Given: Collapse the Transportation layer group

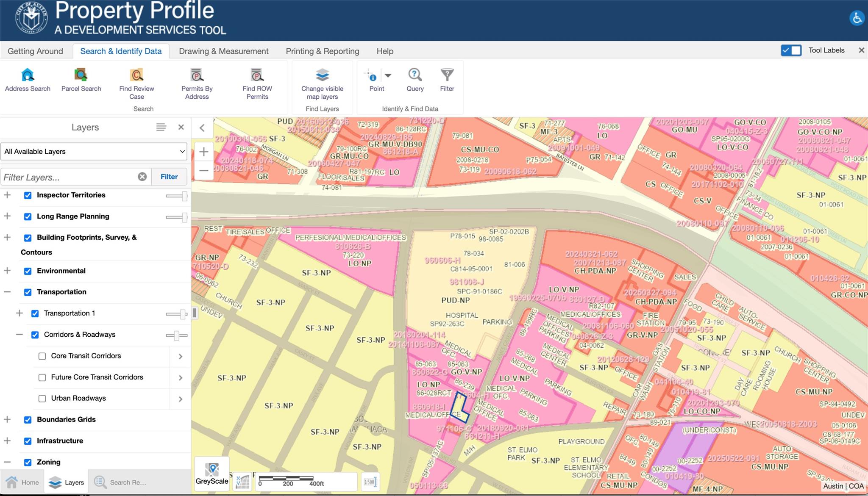Looking at the screenshot, I should tap(7, 292).
